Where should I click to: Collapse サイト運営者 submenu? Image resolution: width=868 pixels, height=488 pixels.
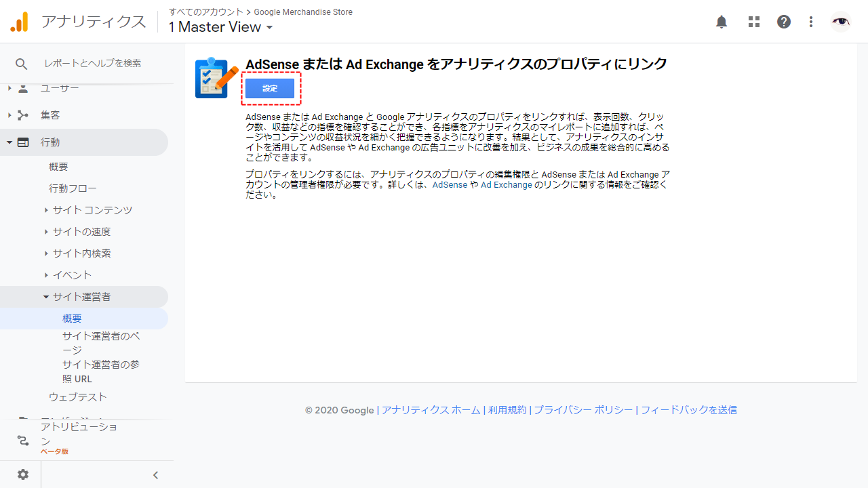click(x=46, y=297)
